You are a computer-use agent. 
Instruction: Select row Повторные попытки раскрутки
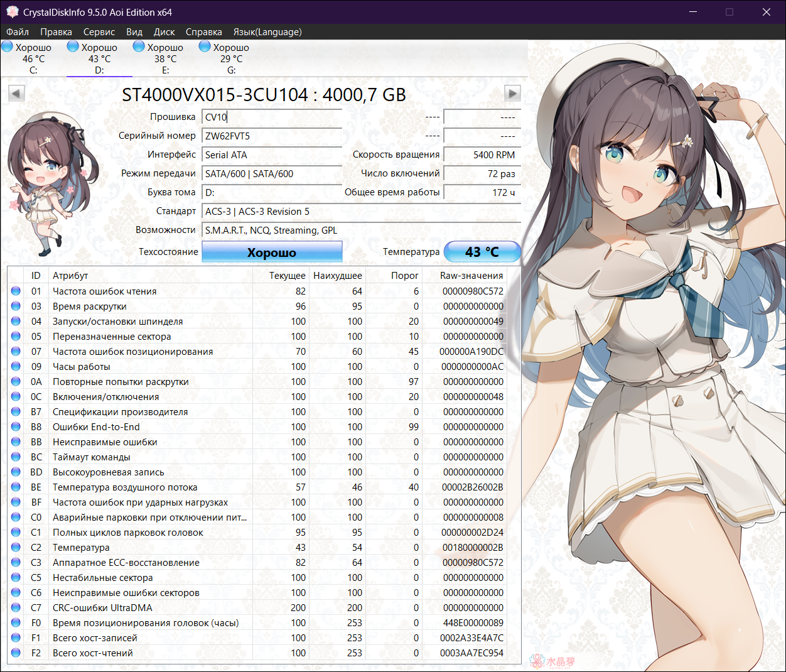[257, 381]
